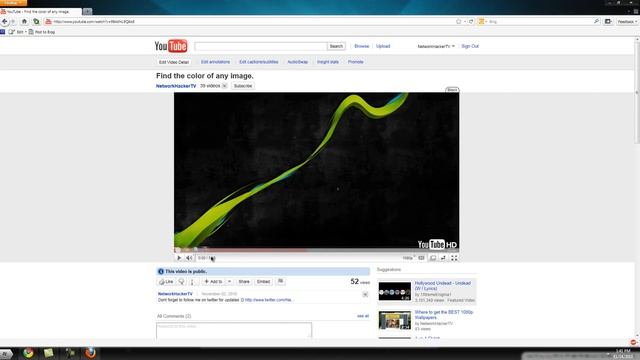Open Promote tab
640x360 pixels.
(x=356, y=62)
